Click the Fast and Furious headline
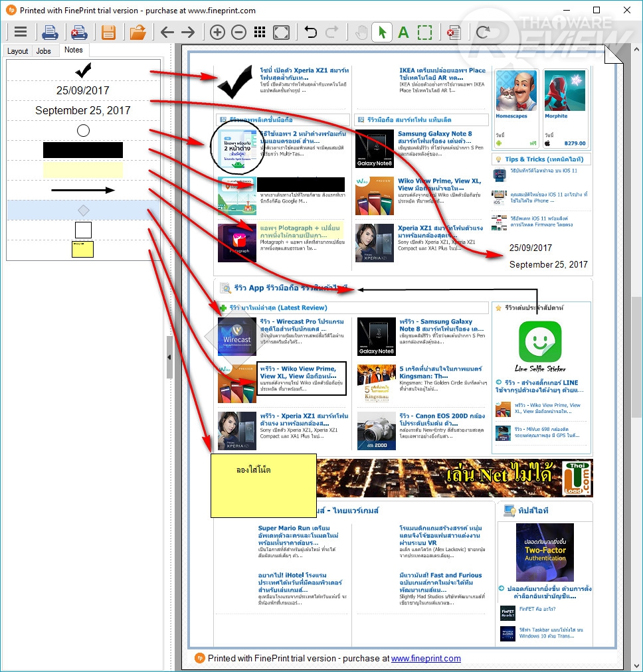This screenshot has height=672, width=643. click(440, 582)
